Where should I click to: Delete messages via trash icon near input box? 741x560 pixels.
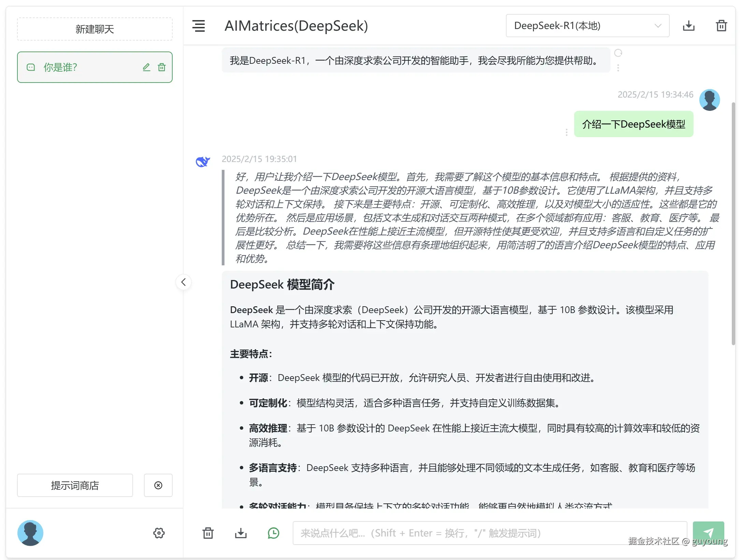pos(208,533)
